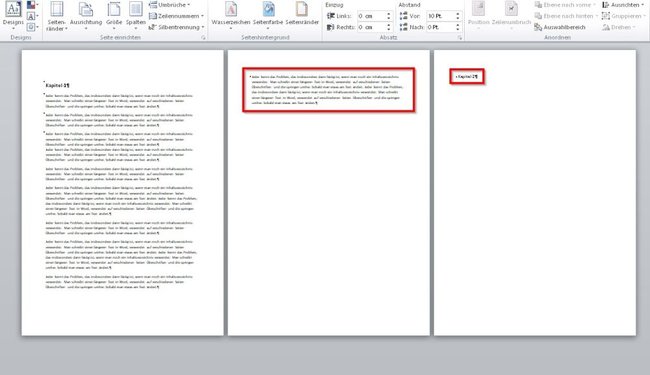Increase the Einzug Rechts indent value
This screenshot has height=375, width=650.
point(388,25)
